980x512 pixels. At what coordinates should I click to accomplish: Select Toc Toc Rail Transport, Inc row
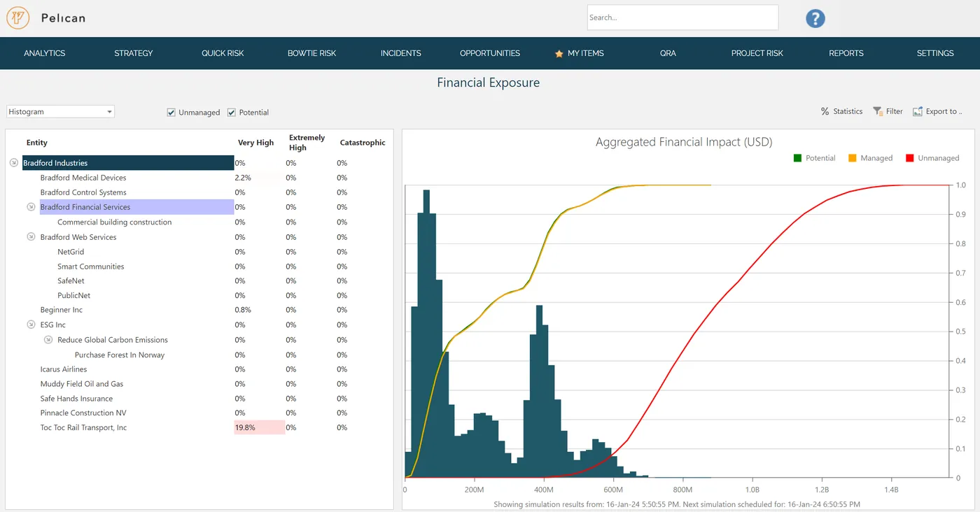[83, 427]
